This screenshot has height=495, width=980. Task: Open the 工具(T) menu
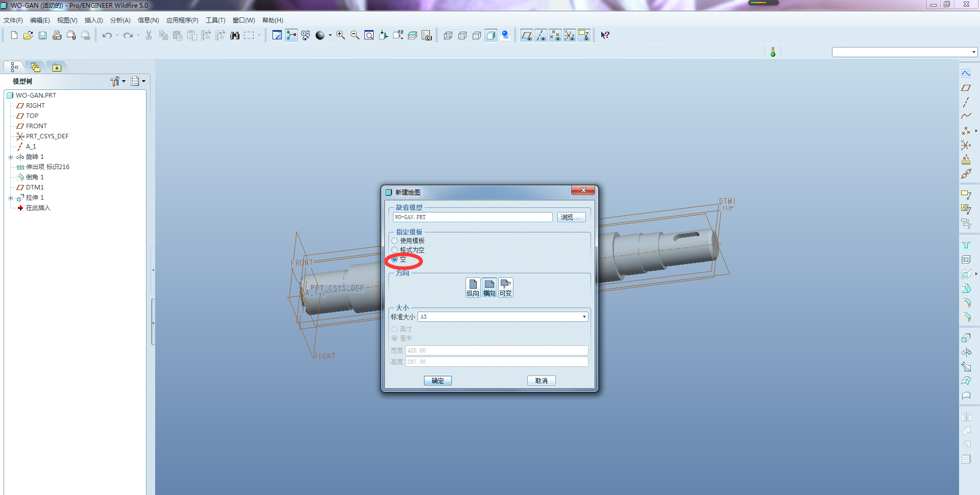tap(215, 20)
